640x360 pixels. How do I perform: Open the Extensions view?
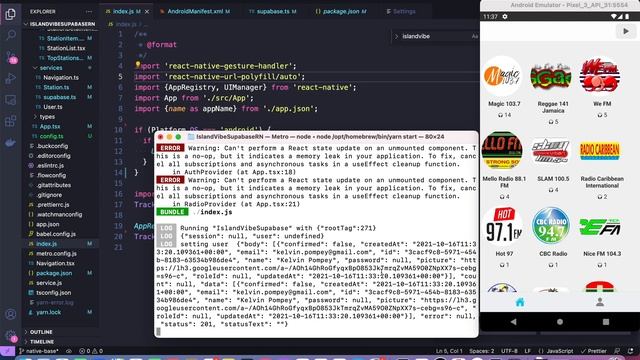[x=11, y=121]
